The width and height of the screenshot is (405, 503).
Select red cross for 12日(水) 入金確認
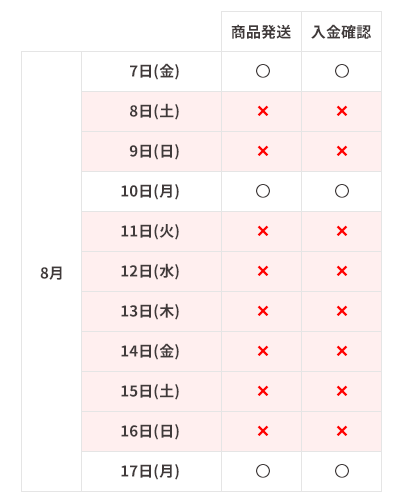point(342,271)
